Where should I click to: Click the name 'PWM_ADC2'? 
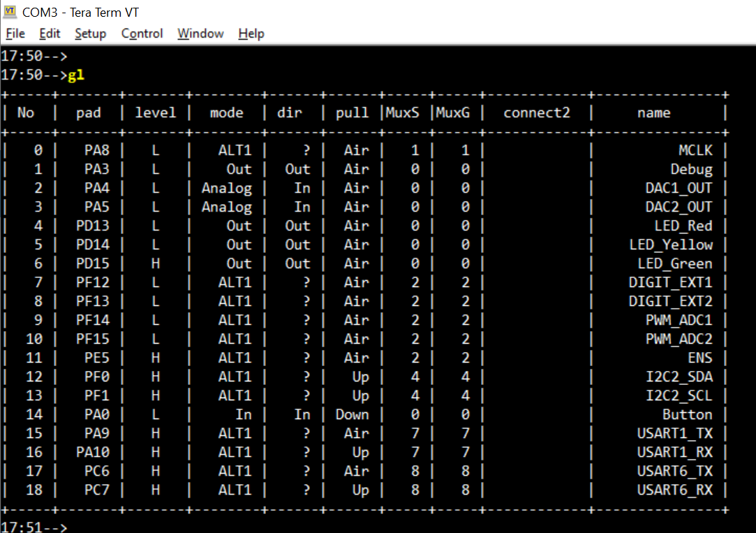pyautogui.click(x=679, y=339)
